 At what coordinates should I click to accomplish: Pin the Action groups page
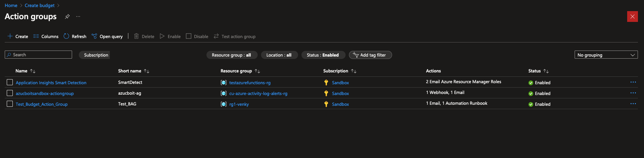tap(67, 17)
